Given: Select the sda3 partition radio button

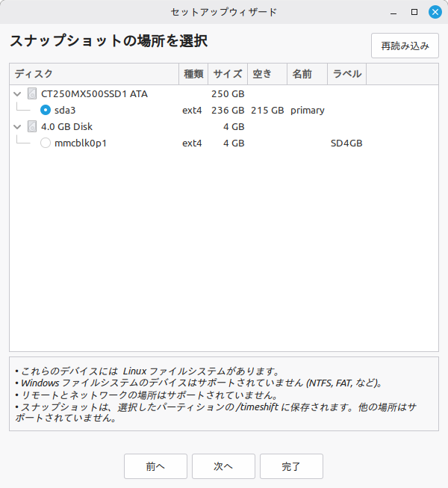Looking at the screenshot, I should [x=46, y=111].
